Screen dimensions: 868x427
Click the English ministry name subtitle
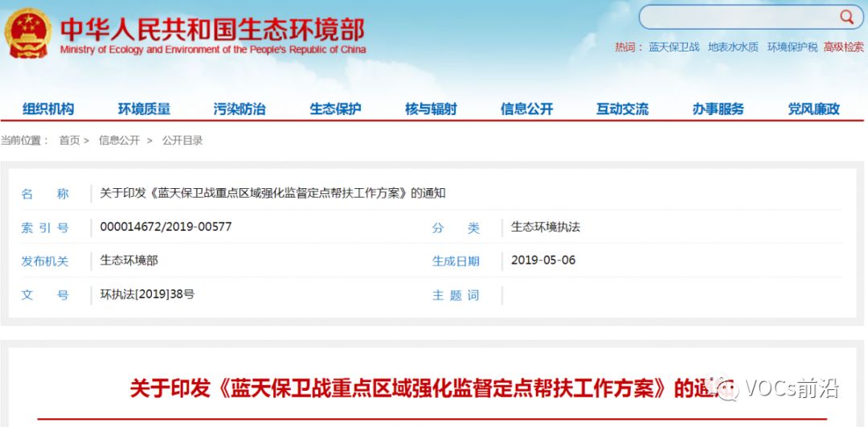point(213,50)
